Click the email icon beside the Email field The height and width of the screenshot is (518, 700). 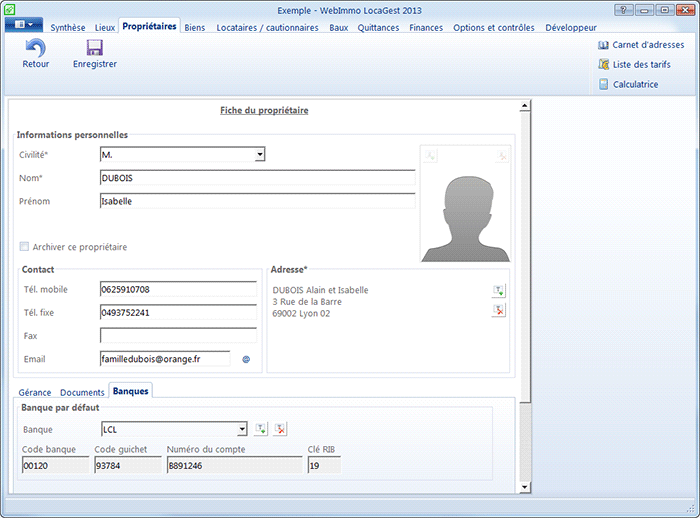[x=246, y=358]
